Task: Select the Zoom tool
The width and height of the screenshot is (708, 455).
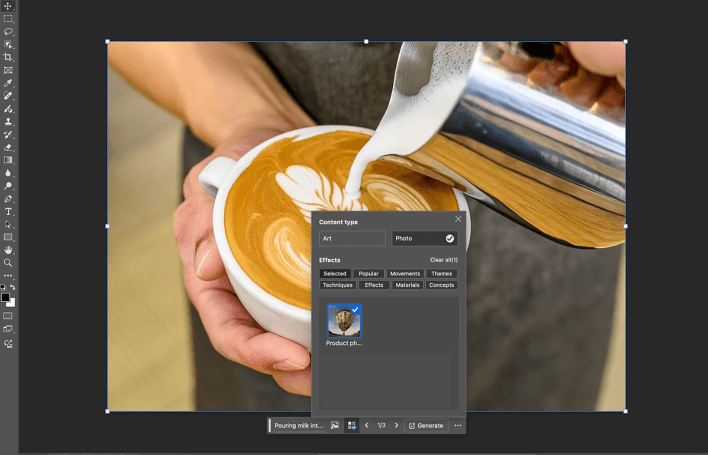Action: (8, 263)
